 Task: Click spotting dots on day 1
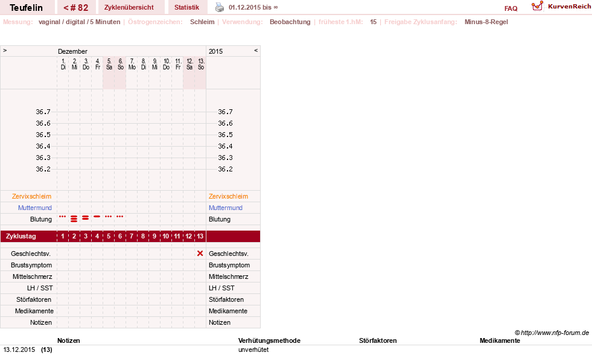point(62,217)
